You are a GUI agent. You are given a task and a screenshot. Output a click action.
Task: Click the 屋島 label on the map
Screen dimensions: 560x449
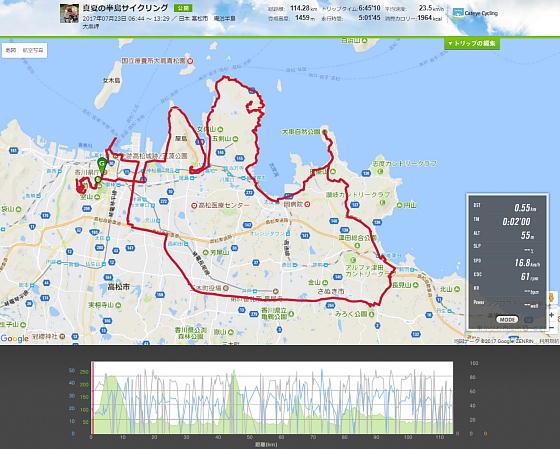(181, 138)
